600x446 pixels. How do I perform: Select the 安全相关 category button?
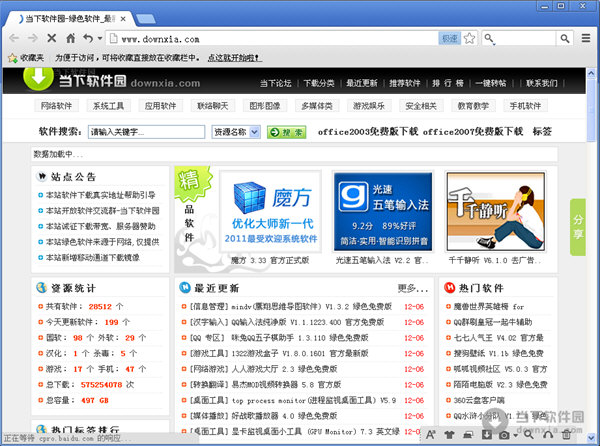[x=421, y=106]
